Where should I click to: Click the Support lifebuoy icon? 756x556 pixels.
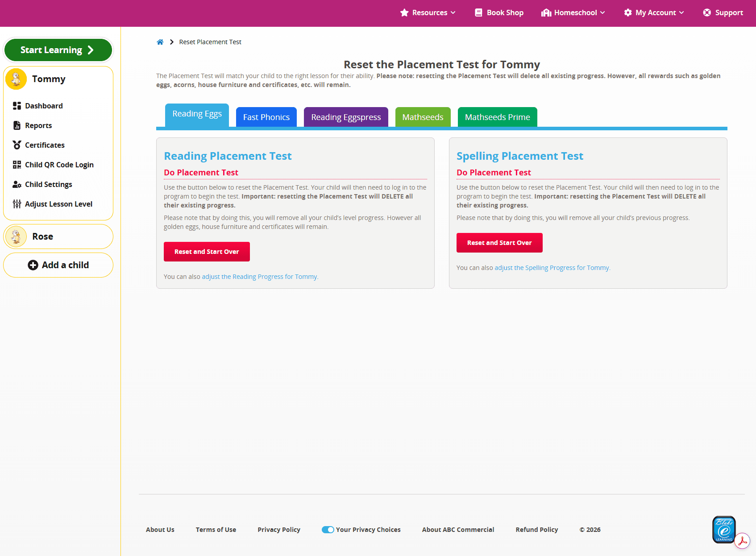coord(707,12)
